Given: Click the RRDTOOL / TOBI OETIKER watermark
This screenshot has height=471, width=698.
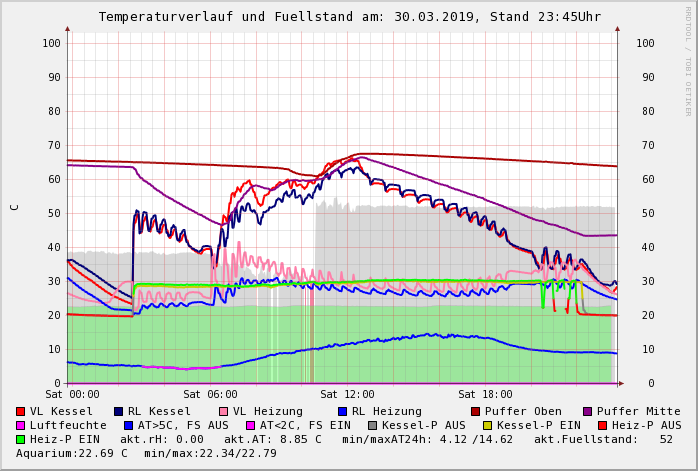Looking at the screenshot, I should coord(687,60).
